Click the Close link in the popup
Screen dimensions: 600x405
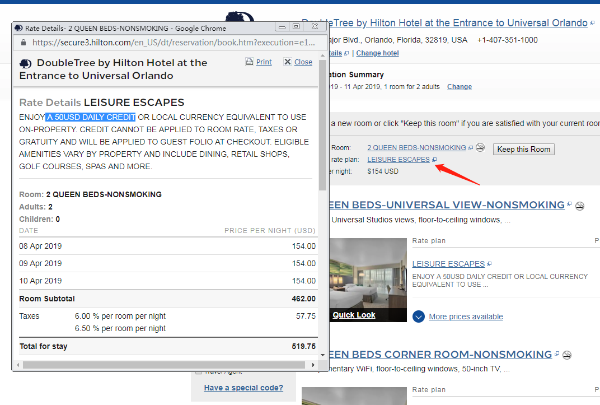tap(303, 62)
